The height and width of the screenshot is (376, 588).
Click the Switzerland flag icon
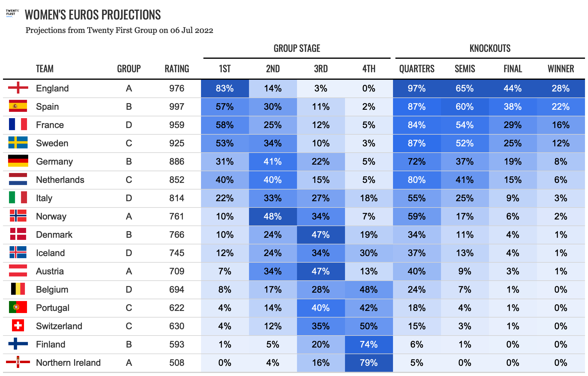(x=18, y=326)
